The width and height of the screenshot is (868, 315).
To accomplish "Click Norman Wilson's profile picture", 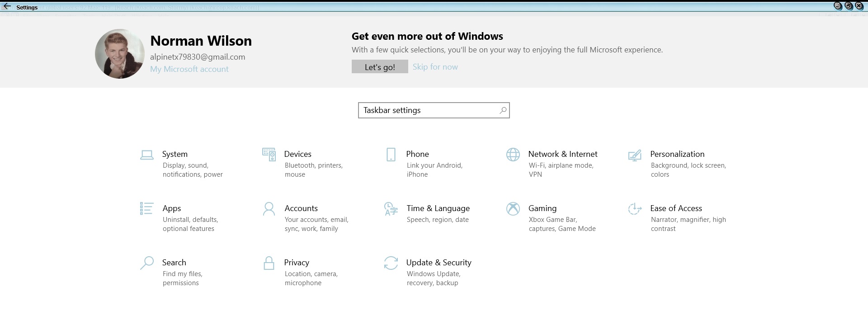I will point(120,54).
